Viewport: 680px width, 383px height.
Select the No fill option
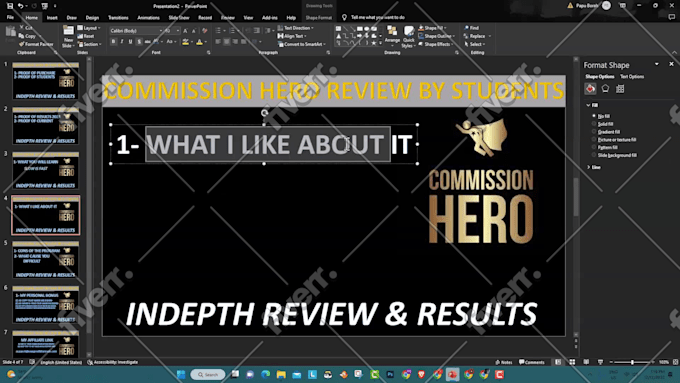(601, 116)
